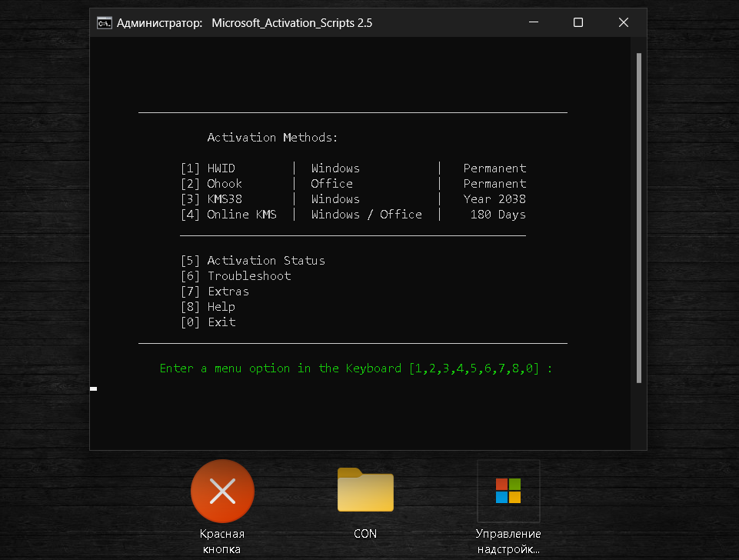Click the '[6] Troubleshoot' line
739x560 pixels.
click(235, 275)
